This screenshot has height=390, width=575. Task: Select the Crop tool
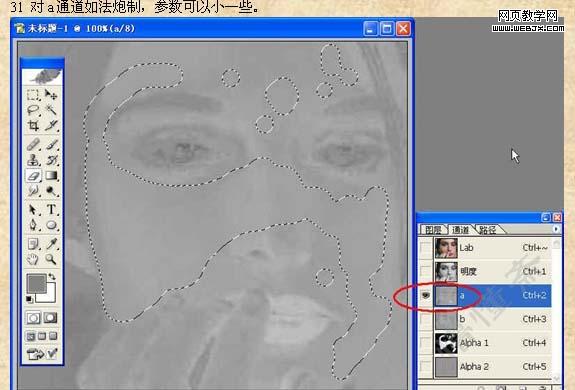point(33,125)
